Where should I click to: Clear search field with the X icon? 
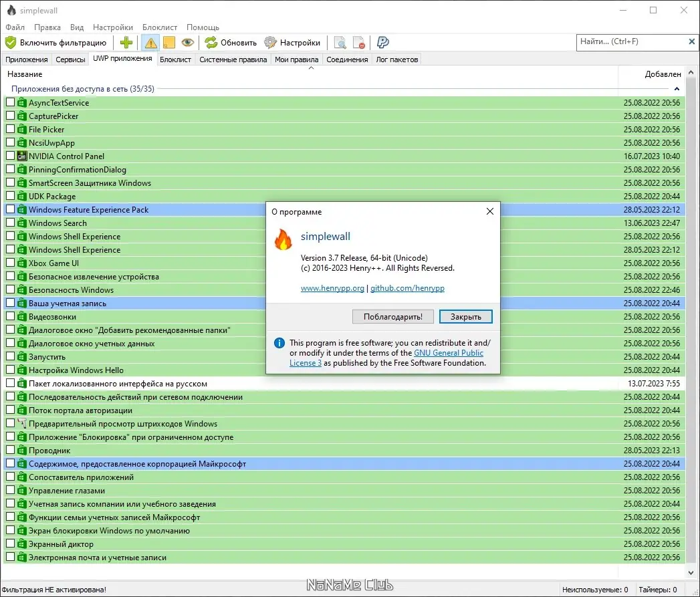(x=691, y=41)
